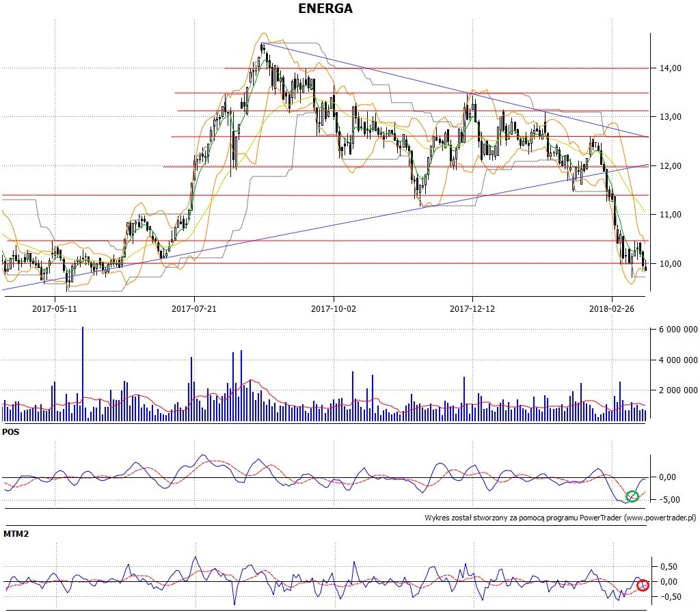
Task: Click the 10,00 price axis label
Action: coord(671,264)
